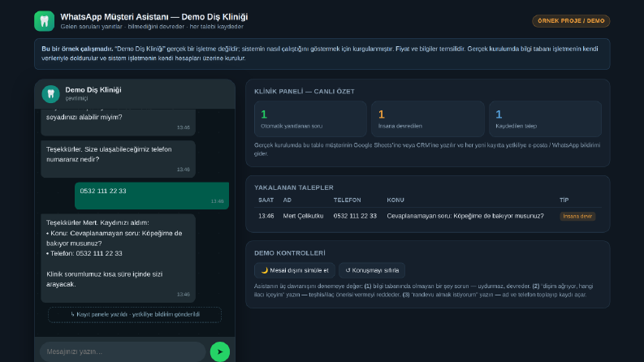
Task: Click the "soyadınızı alabilir miyim?" message bubble
Action: [118, 123]
